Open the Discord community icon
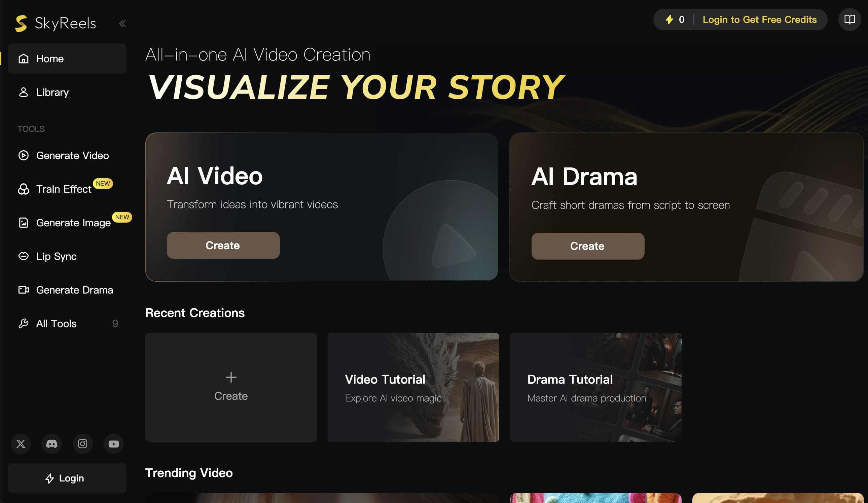The width and height of the screenshot is (868, 503). (x=52, y=444)
